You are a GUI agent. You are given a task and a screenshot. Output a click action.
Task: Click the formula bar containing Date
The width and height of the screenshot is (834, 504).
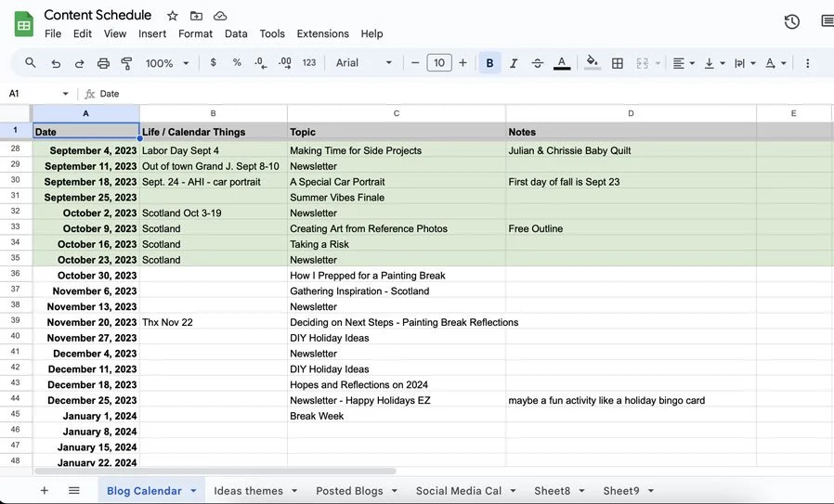463,94
